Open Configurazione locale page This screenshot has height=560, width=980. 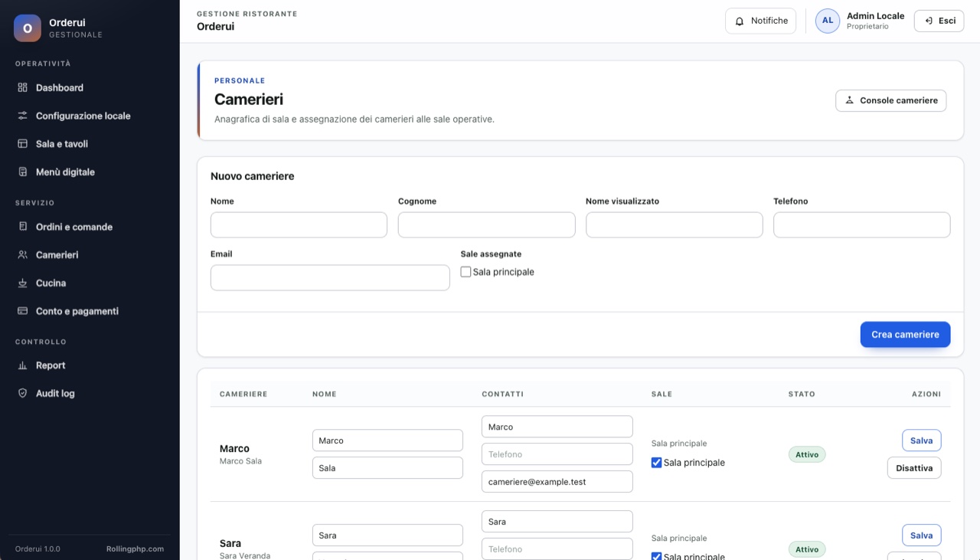pos(90,116)
